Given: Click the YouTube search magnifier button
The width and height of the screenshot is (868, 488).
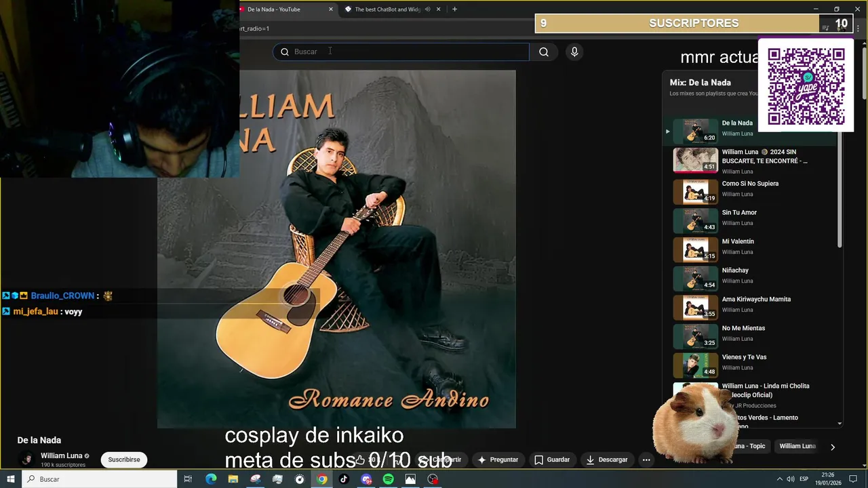Looking at the screenshot, I should tap(544, 52).
